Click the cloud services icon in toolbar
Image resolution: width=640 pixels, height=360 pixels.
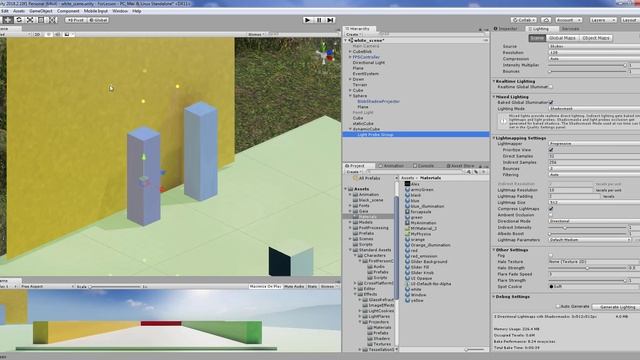(546, 20)
